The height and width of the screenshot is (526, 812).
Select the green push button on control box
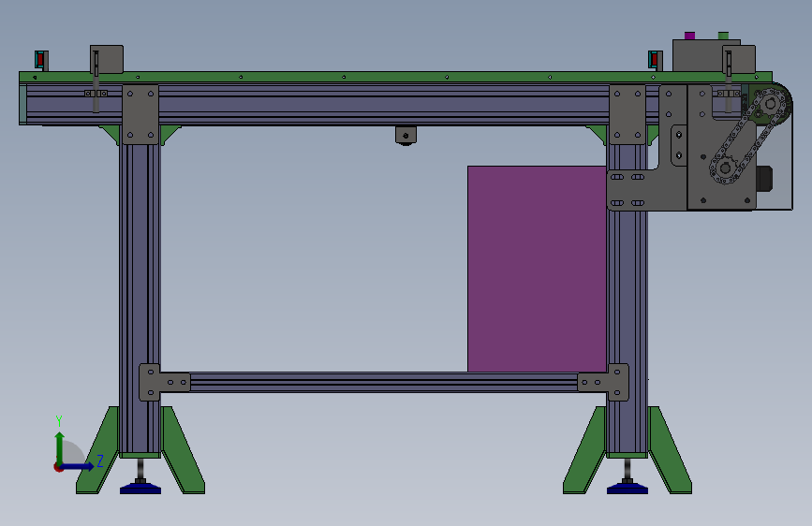(x=723, y=36)
